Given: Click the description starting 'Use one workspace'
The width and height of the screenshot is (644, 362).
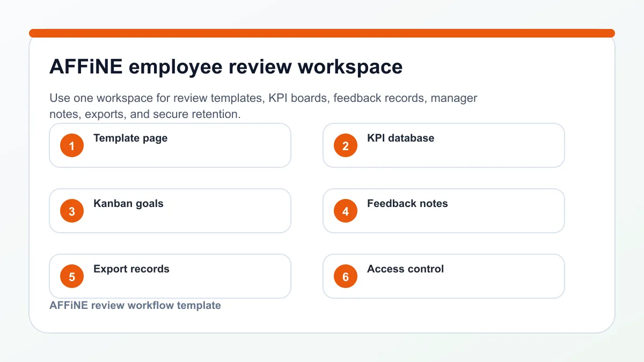Looking at the screenshot, I should pos(264,106).
